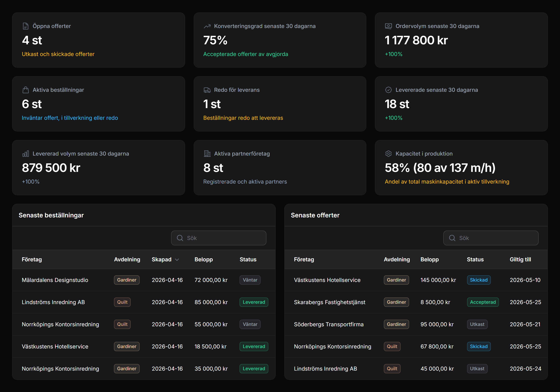Viewport: 560px width, 392px height.
Task: Select the cash icon beside Ordervolym senaste 30 dagarna
Action: coord(388,26)
